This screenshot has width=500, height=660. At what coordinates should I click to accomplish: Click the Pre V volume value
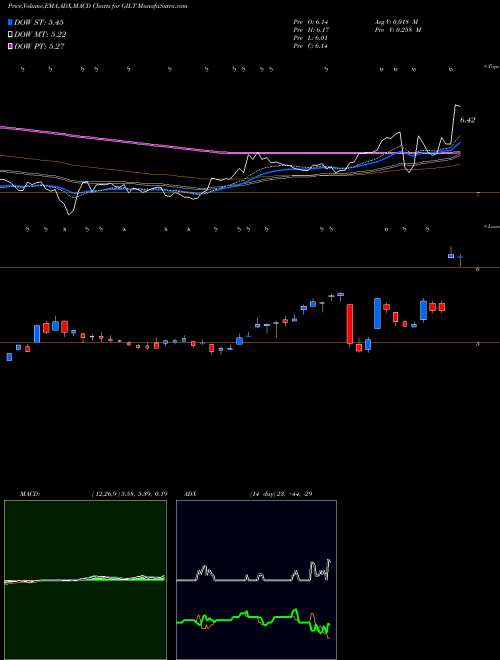[397, 30]
